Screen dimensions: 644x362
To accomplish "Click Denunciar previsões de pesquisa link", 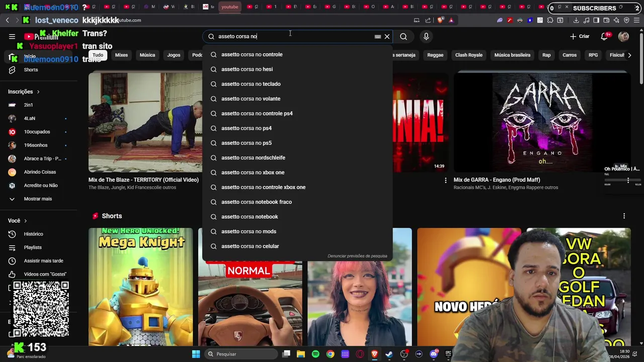I will coord(357,256).
